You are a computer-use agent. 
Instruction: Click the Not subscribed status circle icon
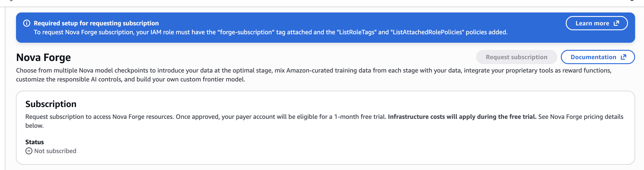29,151
